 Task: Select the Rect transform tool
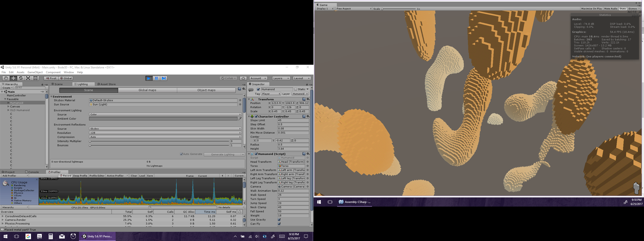[36, 78]
